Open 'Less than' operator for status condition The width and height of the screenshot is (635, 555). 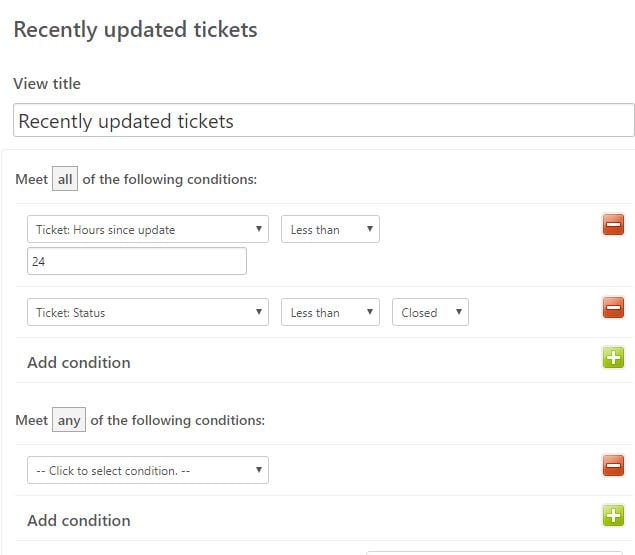tap(330, 312)
